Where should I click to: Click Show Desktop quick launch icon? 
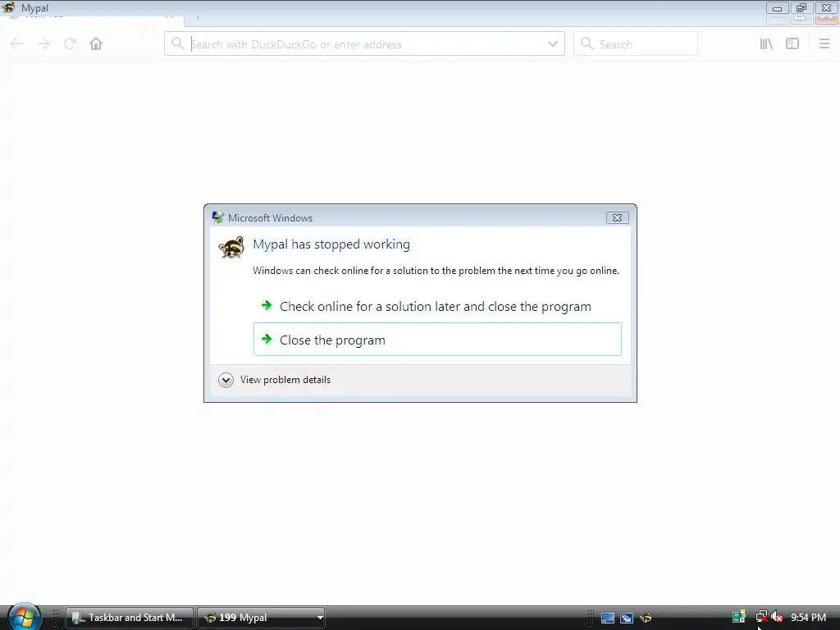click(608, 618)
